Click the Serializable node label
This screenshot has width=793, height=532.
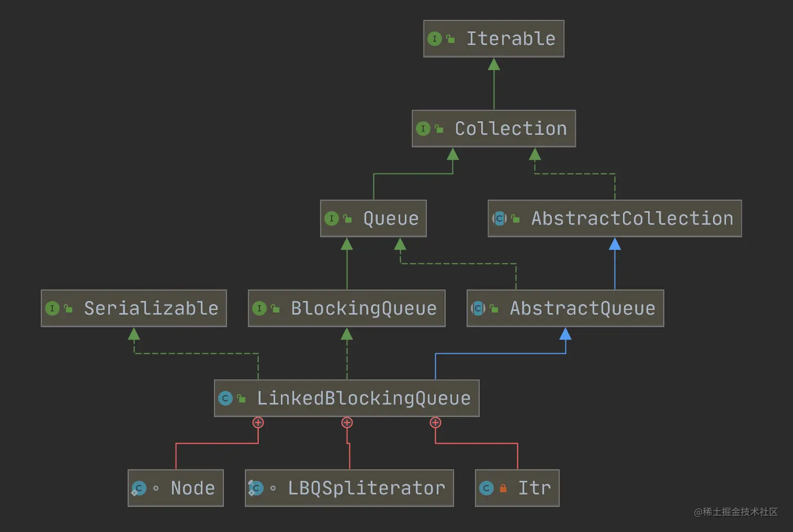pos(151,308)
